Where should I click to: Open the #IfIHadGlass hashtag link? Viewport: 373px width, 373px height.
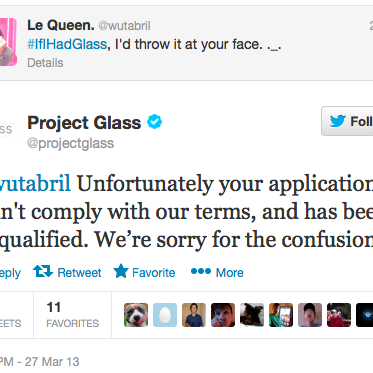67,44
